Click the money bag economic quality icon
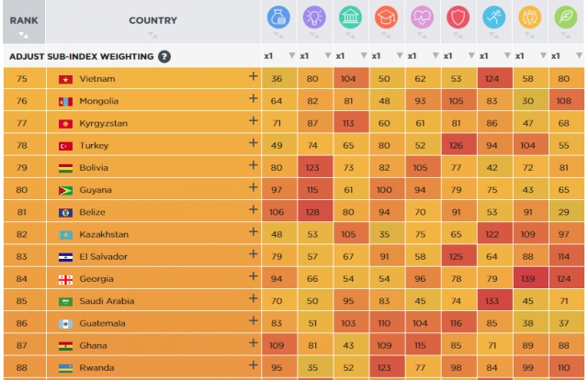The height and width of the screenshot is (380, 588). [278, 17]
